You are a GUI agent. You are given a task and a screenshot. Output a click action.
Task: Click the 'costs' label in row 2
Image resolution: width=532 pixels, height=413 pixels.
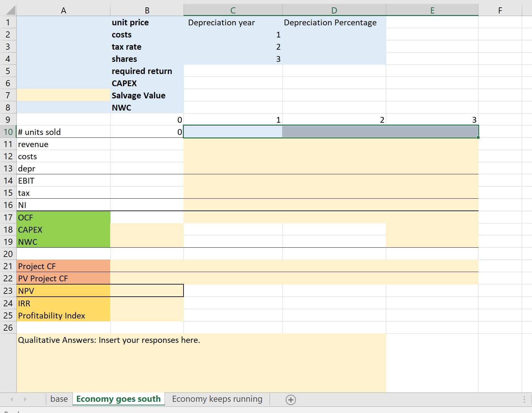[147, 35]
